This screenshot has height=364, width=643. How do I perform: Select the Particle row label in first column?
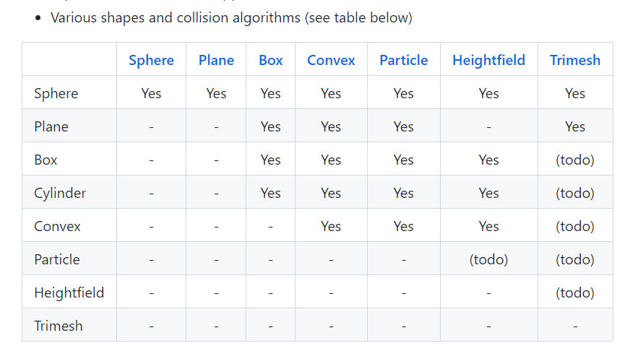pyautogui.click(x=57, y=259)
